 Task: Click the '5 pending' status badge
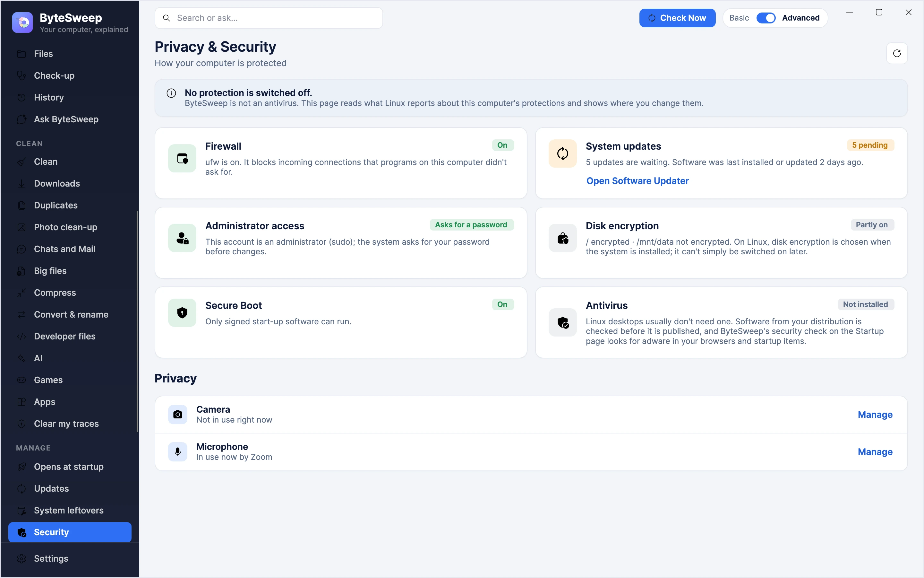[x=870, y=145]
